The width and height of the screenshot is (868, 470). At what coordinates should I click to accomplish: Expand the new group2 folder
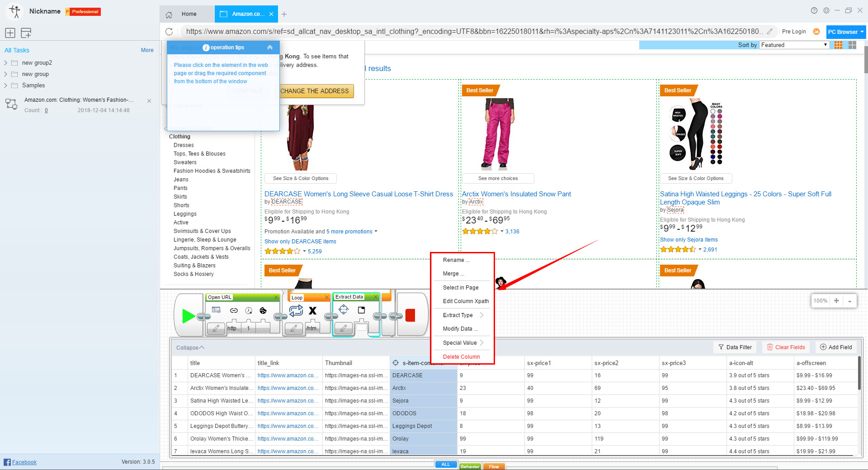5,63
